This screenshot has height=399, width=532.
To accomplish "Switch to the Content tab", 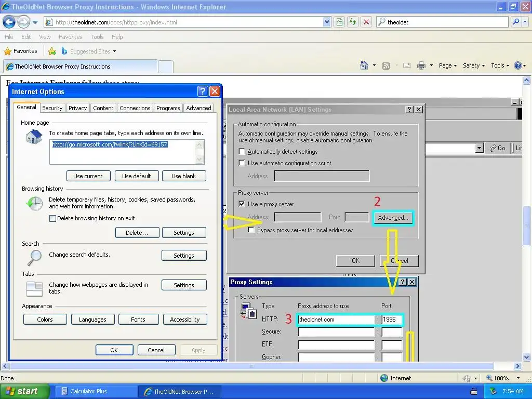I will tap(103, 108).
